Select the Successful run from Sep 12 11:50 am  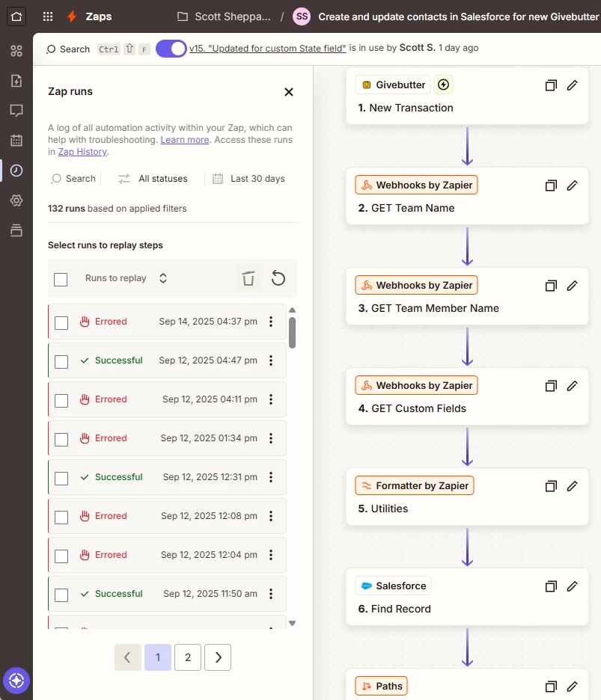click(61, 595)
